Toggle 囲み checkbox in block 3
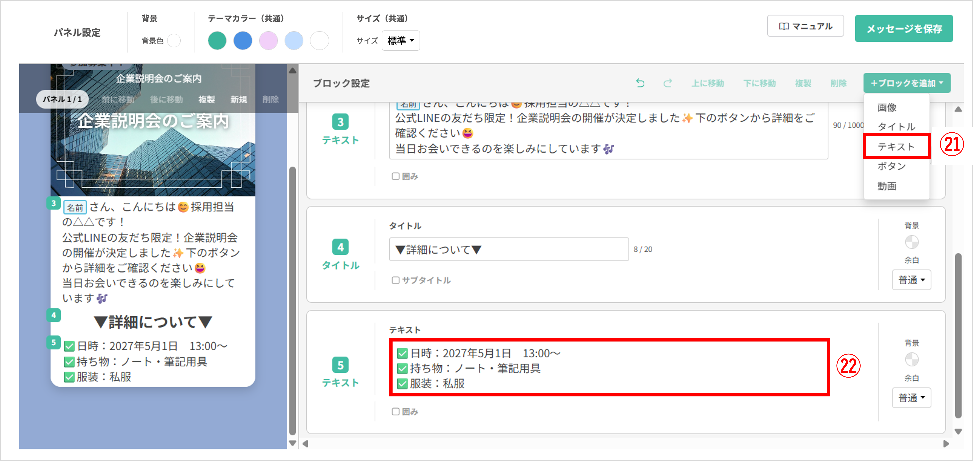The height and width of the screenshot is (461, 980). tap(395, 176)
